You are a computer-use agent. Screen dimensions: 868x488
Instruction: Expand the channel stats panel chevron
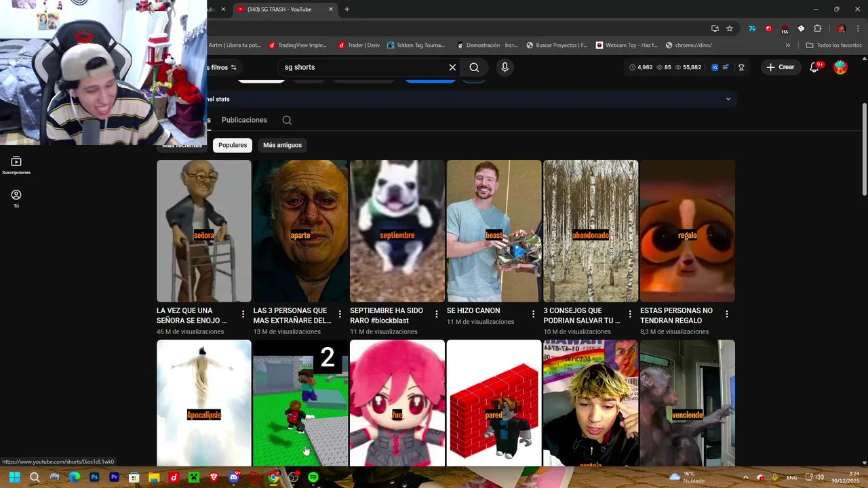tap(728, 99)
